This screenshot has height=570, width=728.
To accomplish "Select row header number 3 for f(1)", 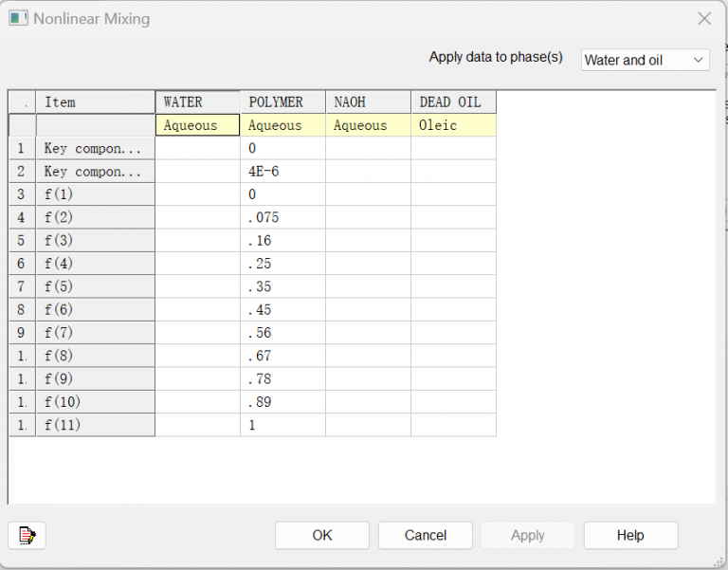I will (22, 194).
